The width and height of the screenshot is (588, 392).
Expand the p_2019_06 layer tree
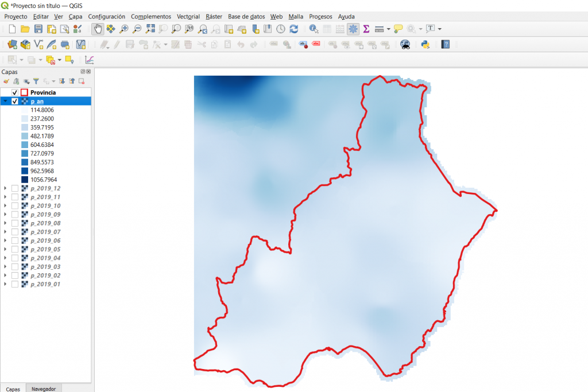pyautogui.click(x=6, y=240)
